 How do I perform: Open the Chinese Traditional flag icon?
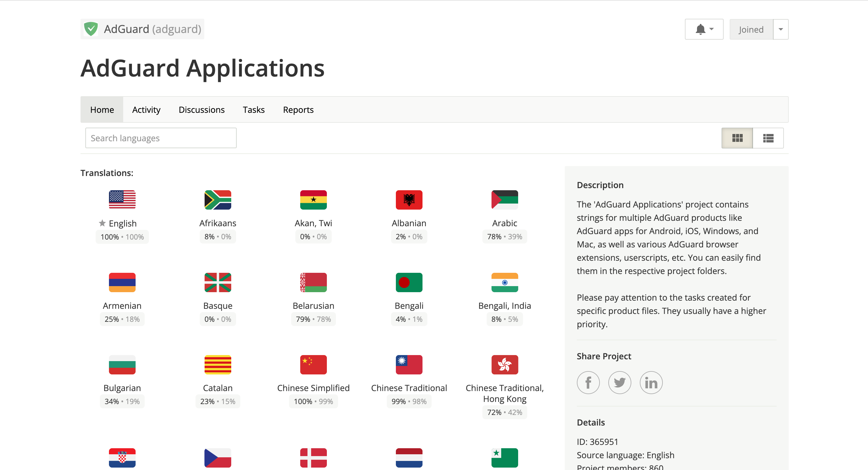tap(409, 365)
